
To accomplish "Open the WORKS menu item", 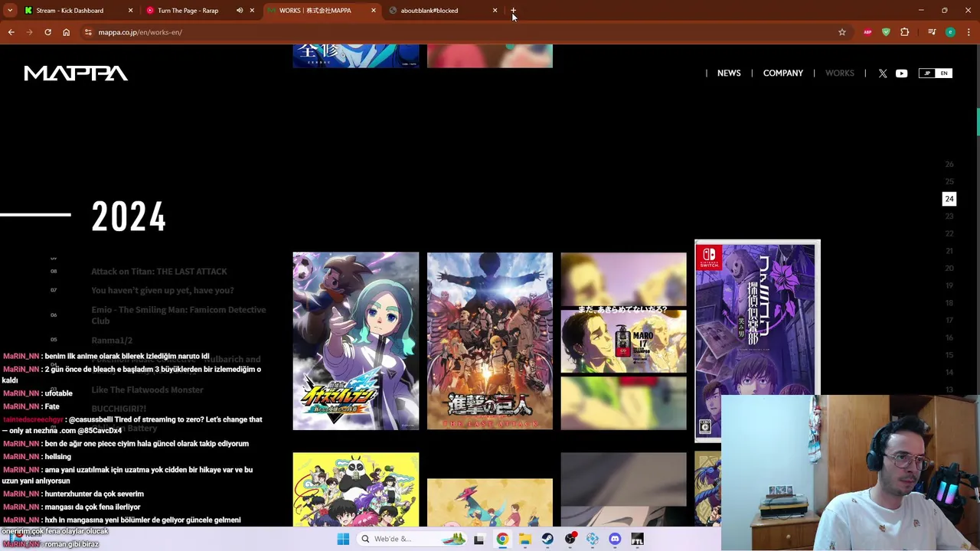I will [840, 73].
